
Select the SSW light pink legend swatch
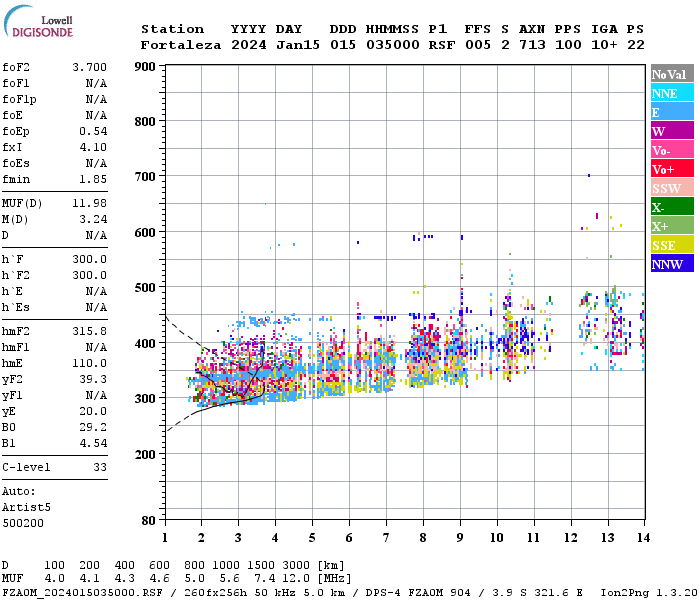672,188
